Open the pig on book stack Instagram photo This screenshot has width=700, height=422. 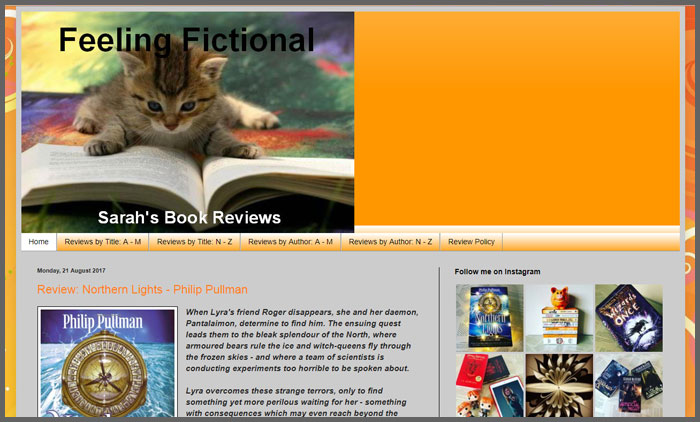pos(559,318)
